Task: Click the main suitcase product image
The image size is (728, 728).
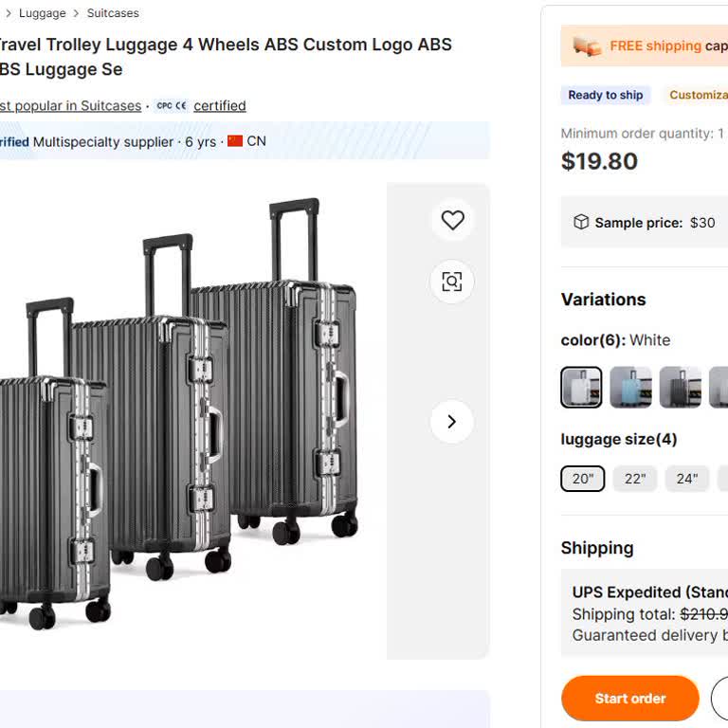Action: coord(190,417)
